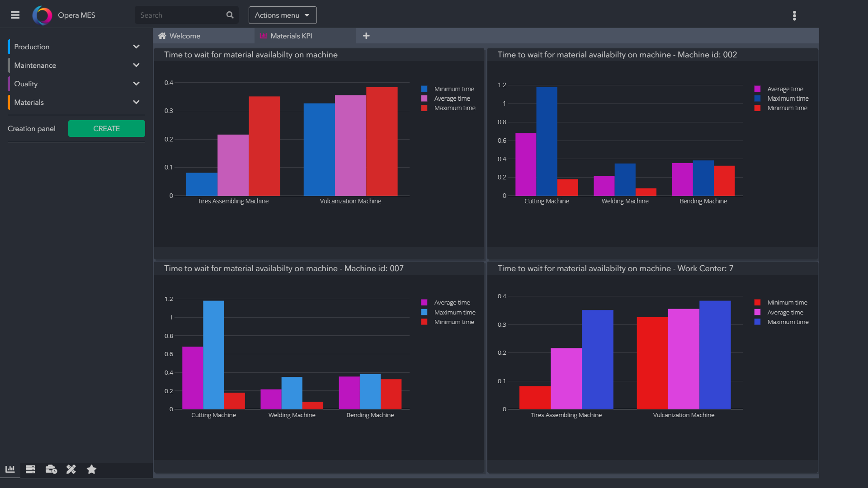Click the Opera MES logo
Viewport: 868px width, 488px height.
point(42,15)
